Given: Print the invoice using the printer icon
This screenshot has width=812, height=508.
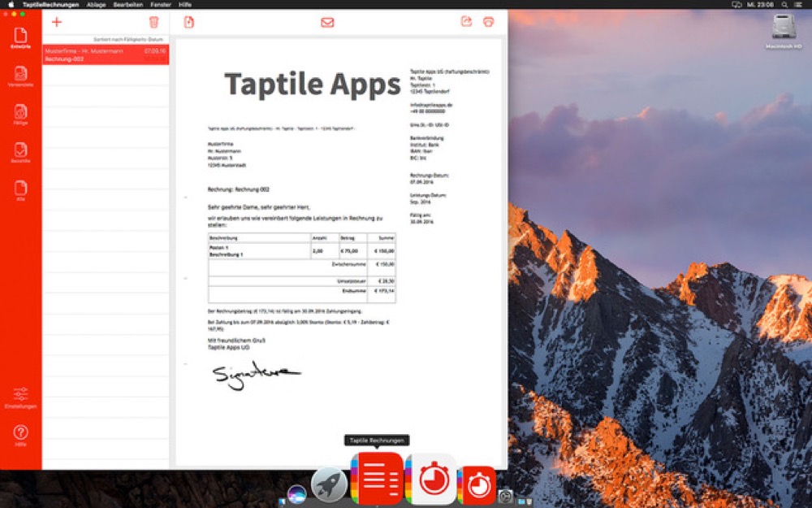Looking at the screenshot, I should point(489,22).
